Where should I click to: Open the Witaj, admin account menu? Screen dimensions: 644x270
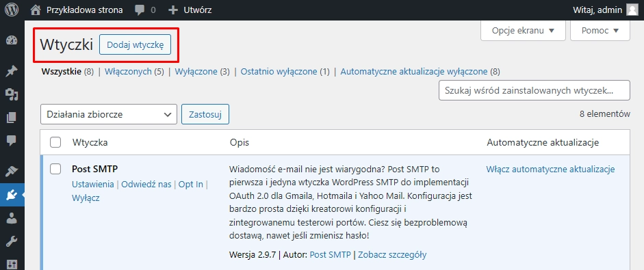click(606, 10)
